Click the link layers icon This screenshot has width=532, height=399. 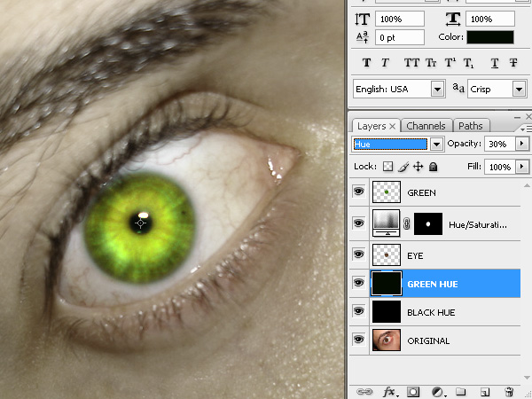pyautogui.click(x=364, y=392)
